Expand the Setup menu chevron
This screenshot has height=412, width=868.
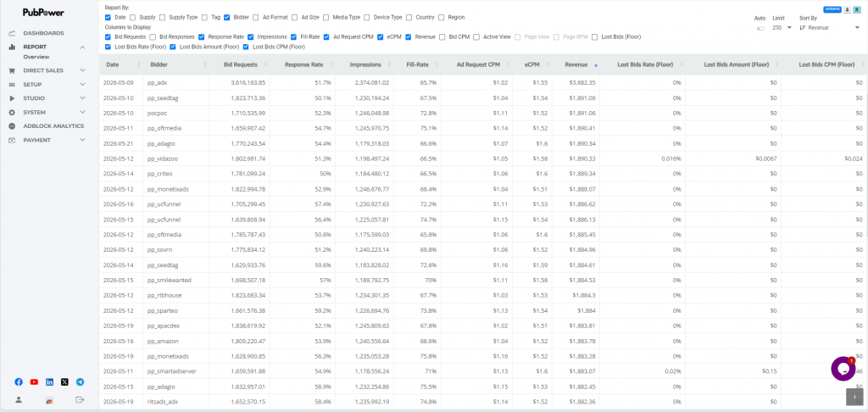pyautogui.click(x=82, y=85)
